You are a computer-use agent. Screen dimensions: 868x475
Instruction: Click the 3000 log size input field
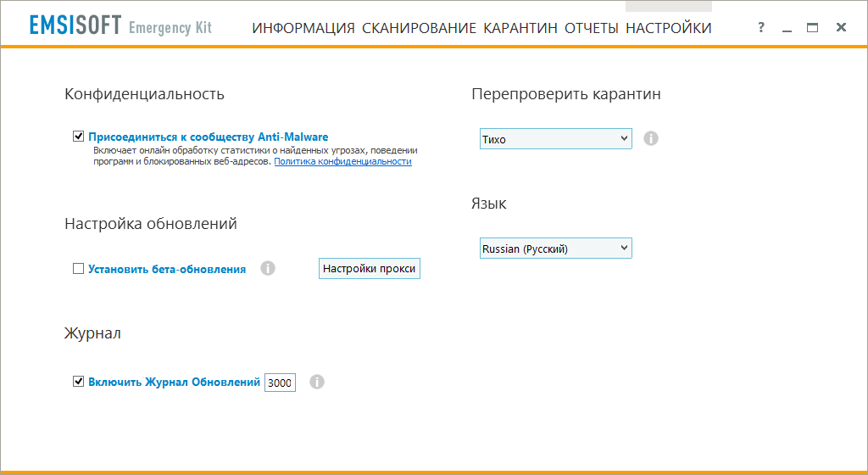280,383
